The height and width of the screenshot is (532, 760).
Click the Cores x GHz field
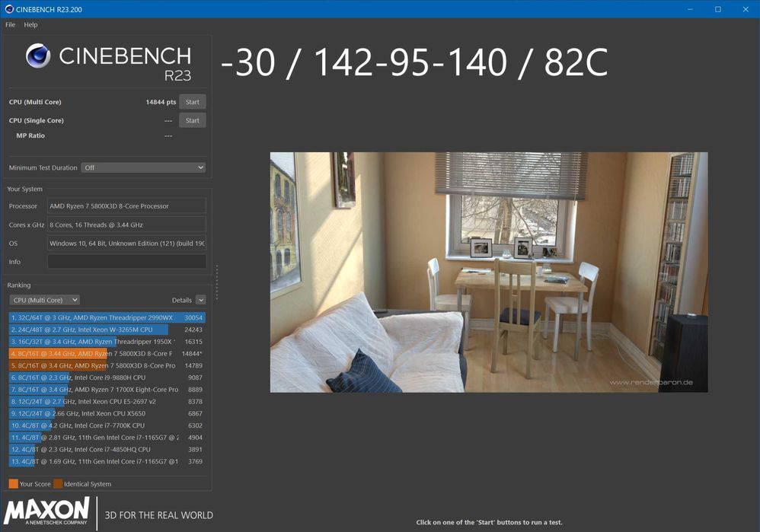126,225
